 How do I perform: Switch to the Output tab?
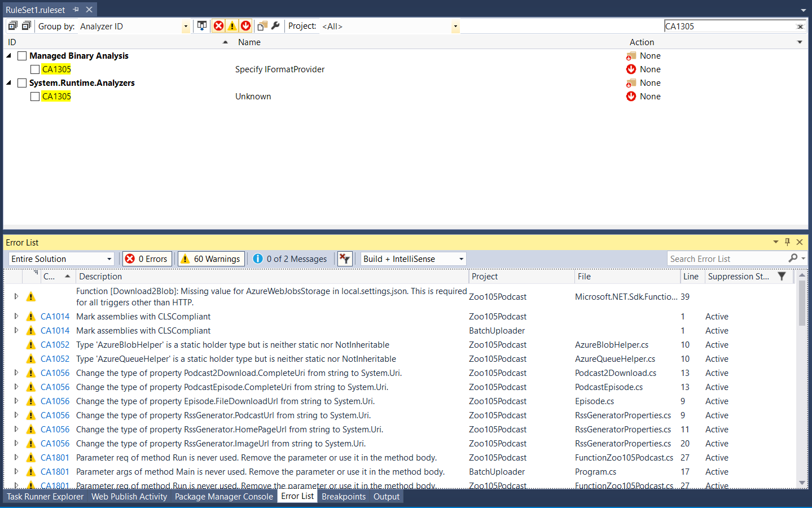click(x=386, y=497)
